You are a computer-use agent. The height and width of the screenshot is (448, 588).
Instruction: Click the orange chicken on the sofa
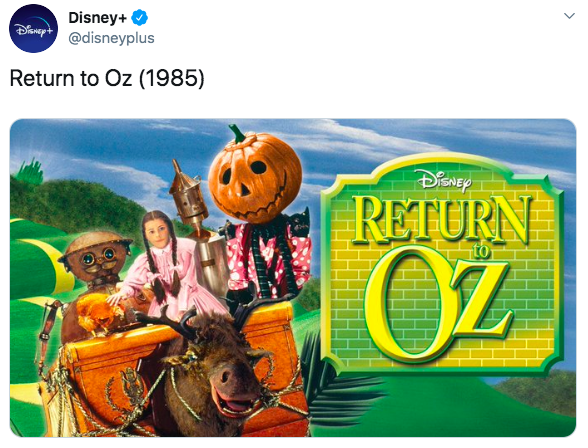[x=98, y=313]
